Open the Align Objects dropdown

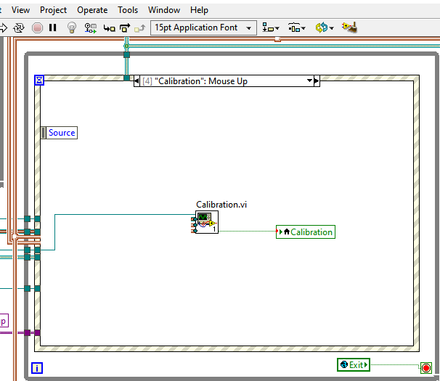[x=271, y=28]
